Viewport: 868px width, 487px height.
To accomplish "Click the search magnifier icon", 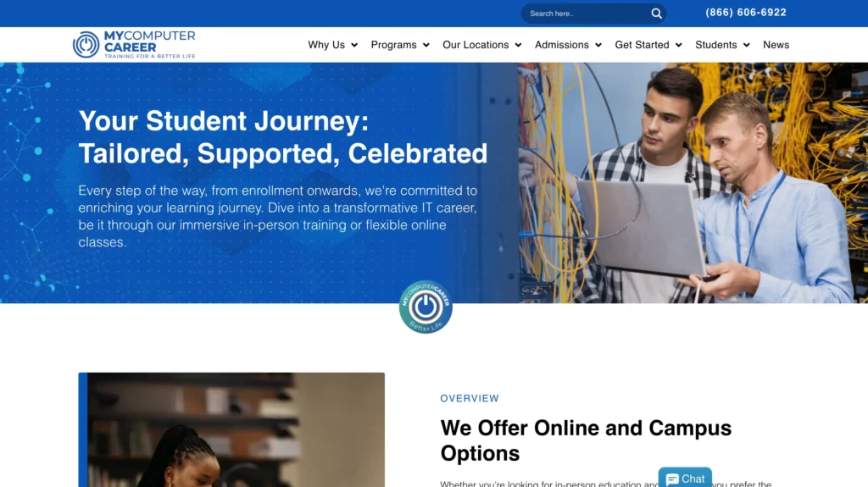I will pyautogui.click(x=657, y=14).
